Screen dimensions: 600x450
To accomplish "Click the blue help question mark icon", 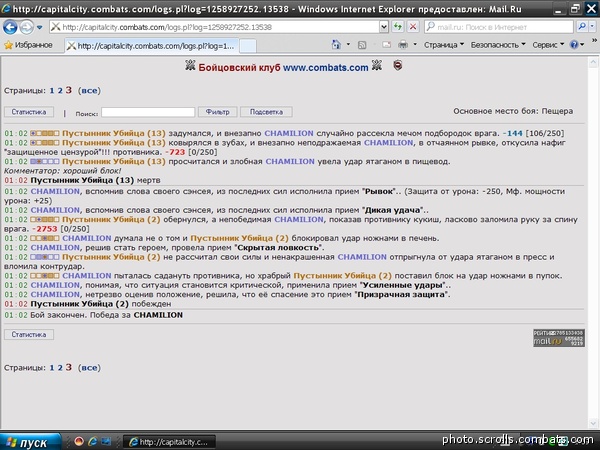I will 574,45.
